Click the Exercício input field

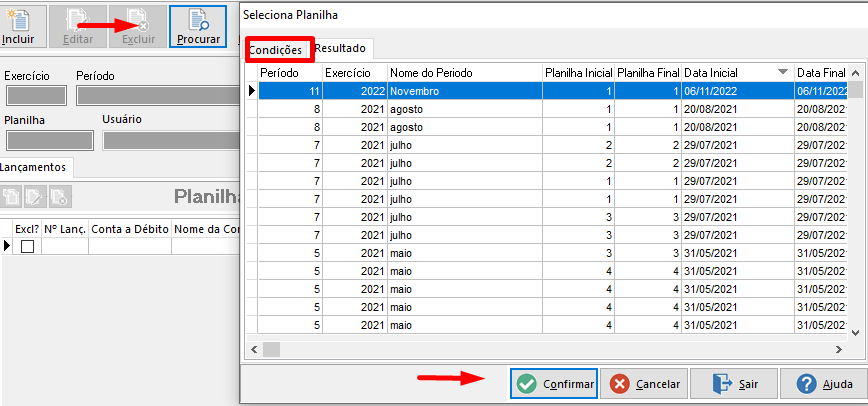tap(36, 96)
